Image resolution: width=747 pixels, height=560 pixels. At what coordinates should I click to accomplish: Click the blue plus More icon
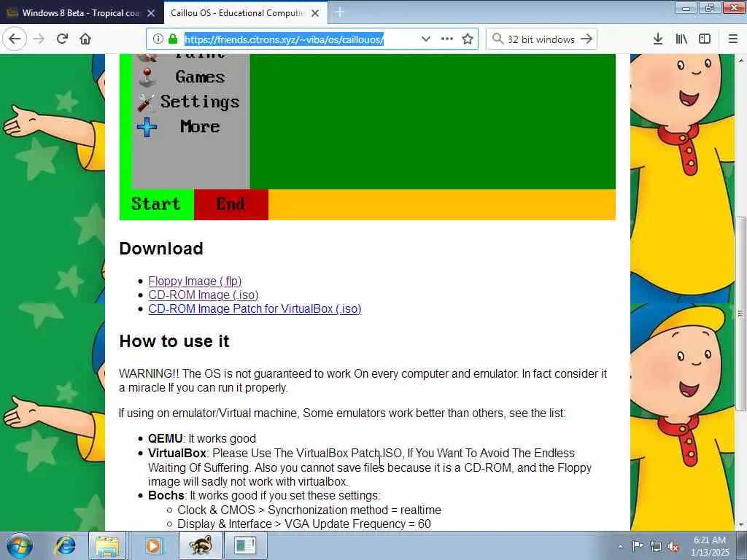147,127
